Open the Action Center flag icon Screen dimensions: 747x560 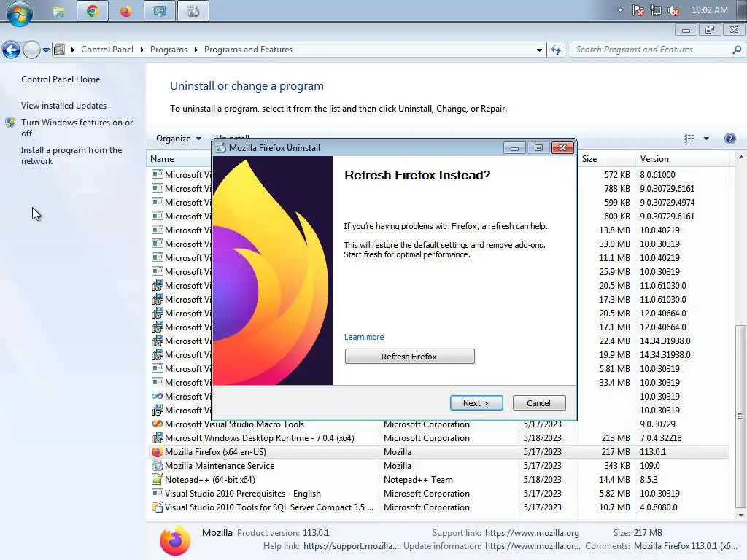click(x=638, y=10)
